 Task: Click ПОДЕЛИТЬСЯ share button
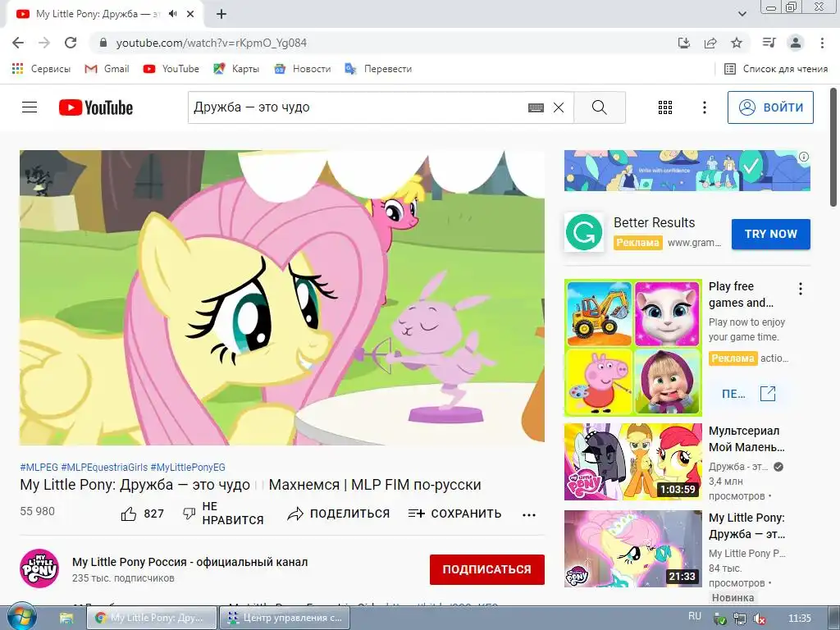pyautogui.click(x=339, y=514)
